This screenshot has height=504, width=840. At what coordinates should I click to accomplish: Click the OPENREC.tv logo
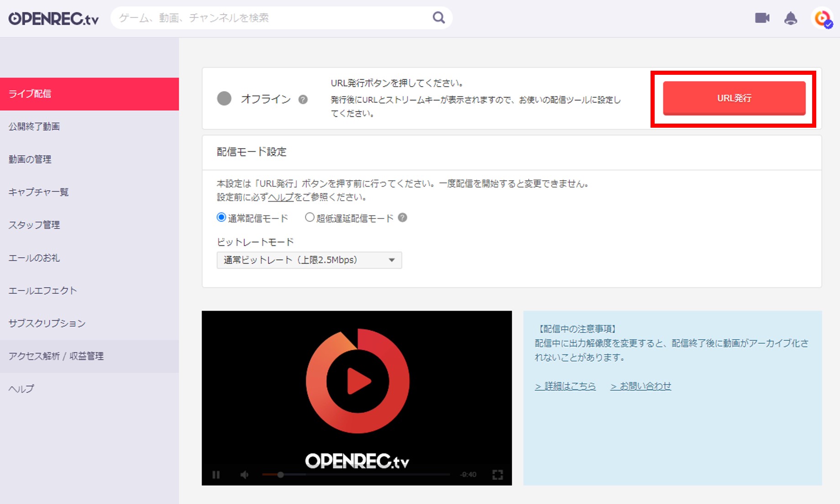click(53, 18)
